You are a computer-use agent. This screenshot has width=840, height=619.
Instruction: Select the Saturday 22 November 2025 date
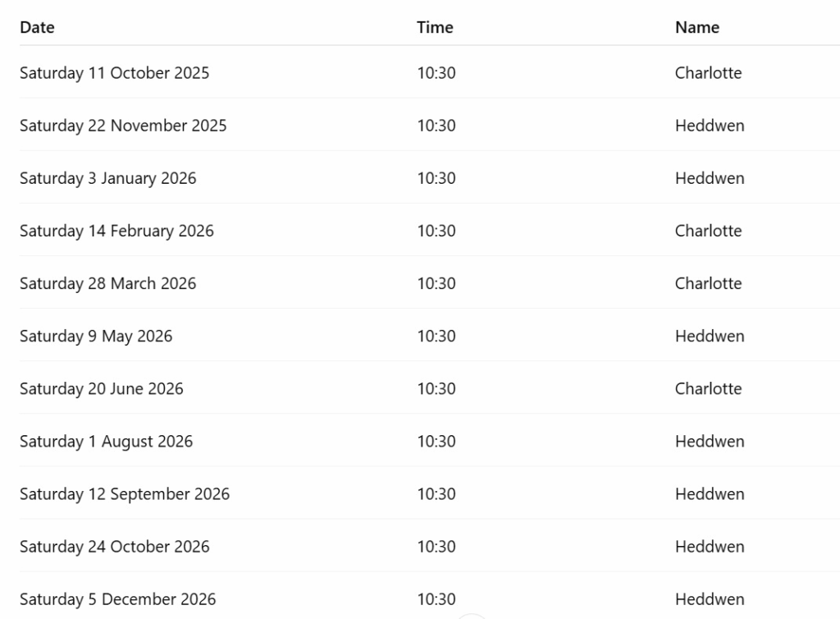click(x=123, y=126)
